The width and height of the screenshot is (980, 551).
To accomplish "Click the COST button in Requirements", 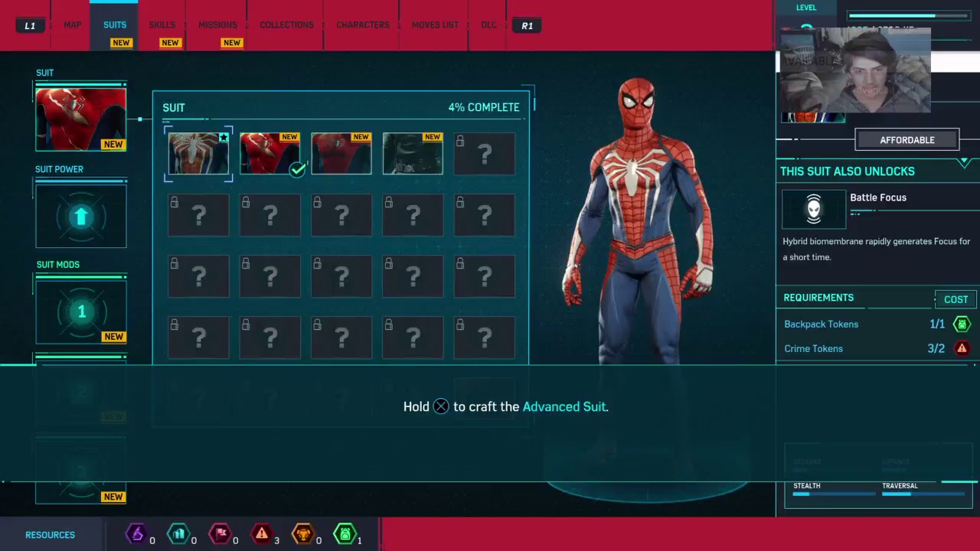I will (955, 299).
